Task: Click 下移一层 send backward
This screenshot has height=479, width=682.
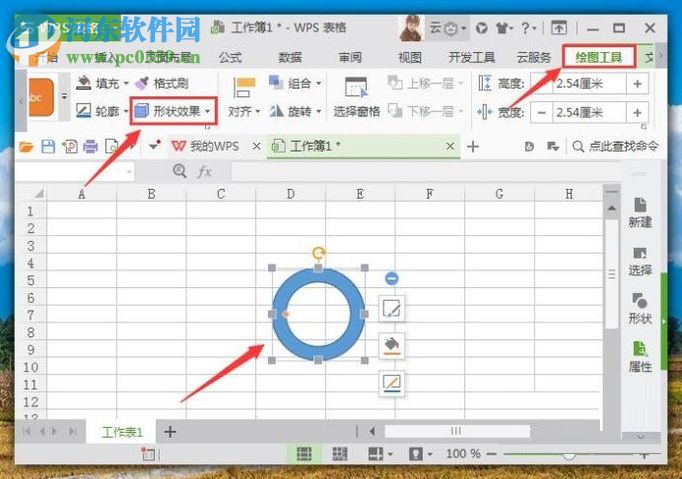Action: coord(425,112)
